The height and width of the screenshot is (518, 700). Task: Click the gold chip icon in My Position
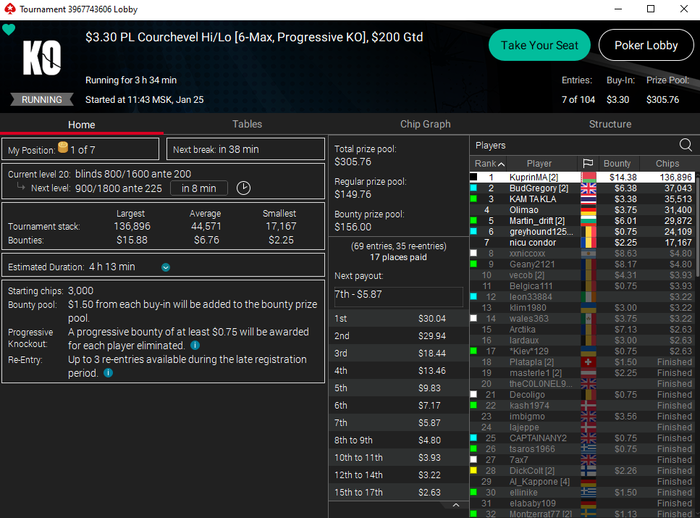pyautogui.click(x=63, y=147)
